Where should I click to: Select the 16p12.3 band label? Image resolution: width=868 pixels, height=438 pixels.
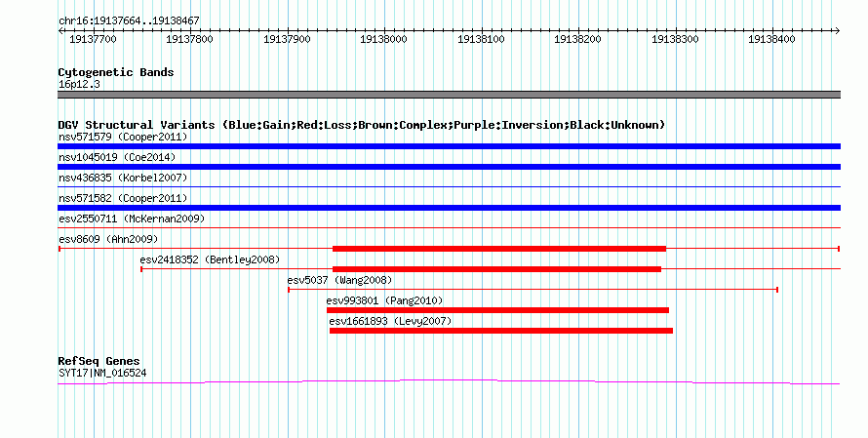(79, 84)
